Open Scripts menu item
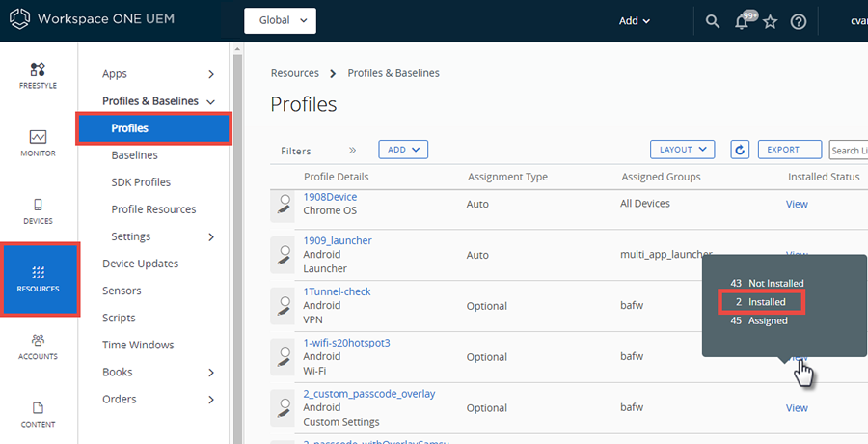This screenshot has width=868, height=444. (x=119, y=318)
